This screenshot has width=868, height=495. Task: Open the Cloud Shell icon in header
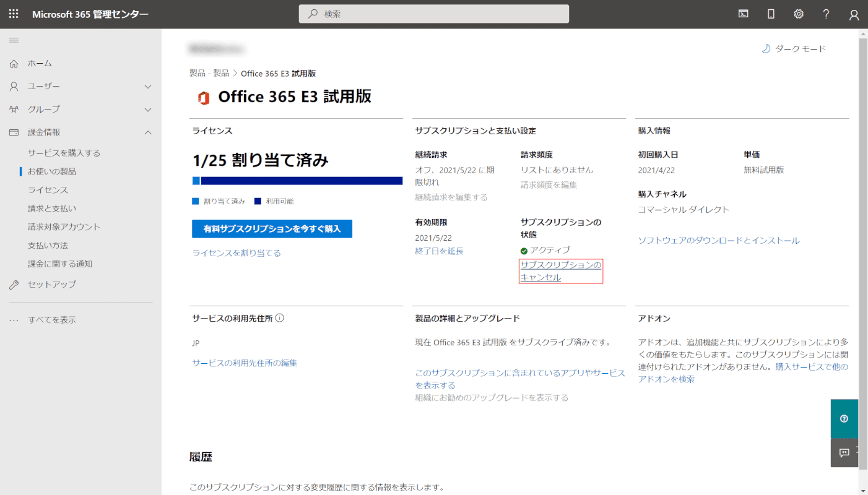[x=744, y=14]
